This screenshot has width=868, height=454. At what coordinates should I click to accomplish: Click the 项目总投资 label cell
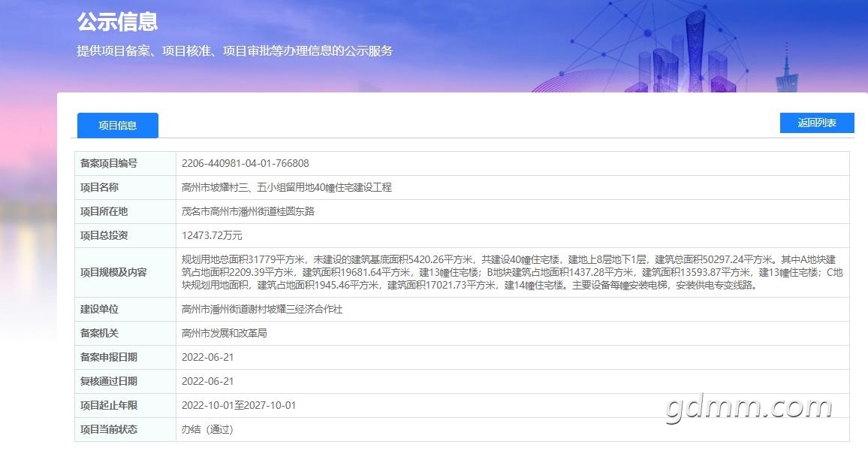125,235
